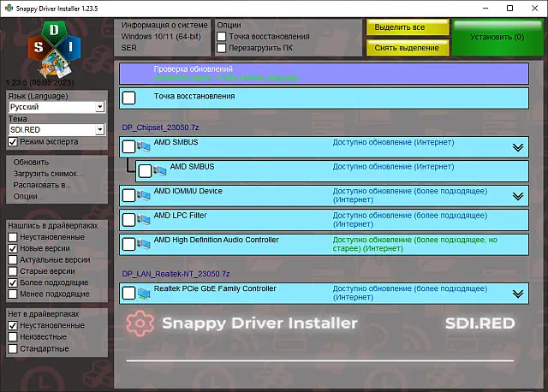The height and width of the screenshot is (392, 548).
Task: Click the Проверка обновлений banner
Action: 324,74
